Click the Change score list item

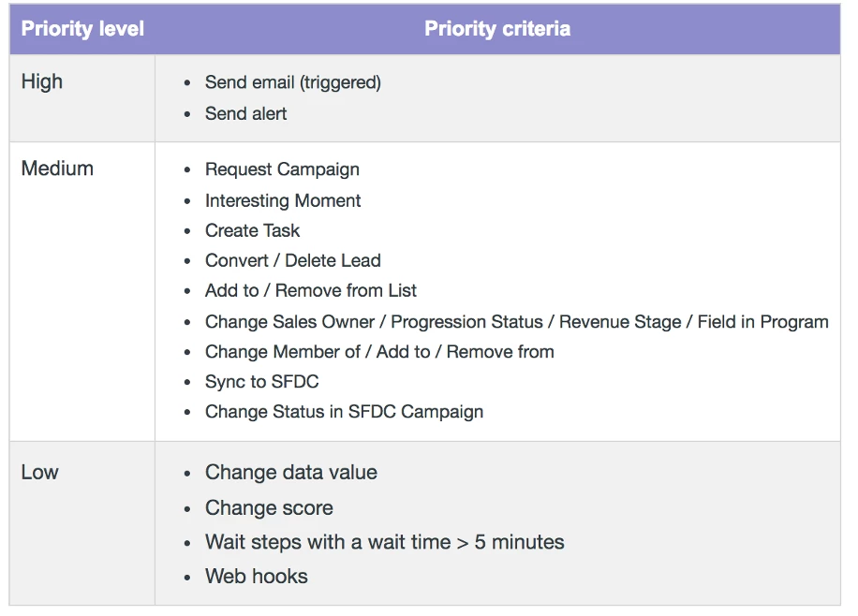click(x=269, y=507)
